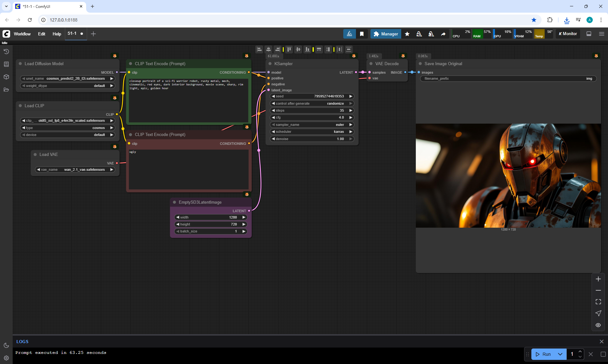
Task: Open the Edit menu
Action: point(41,34)
